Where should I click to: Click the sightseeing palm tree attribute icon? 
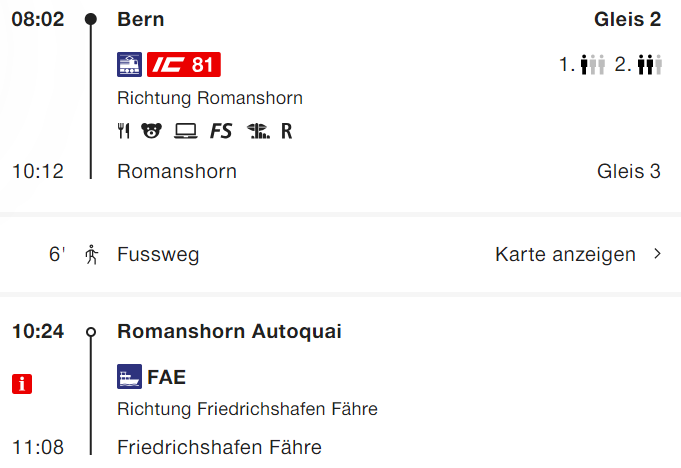(x=258, y=131)
